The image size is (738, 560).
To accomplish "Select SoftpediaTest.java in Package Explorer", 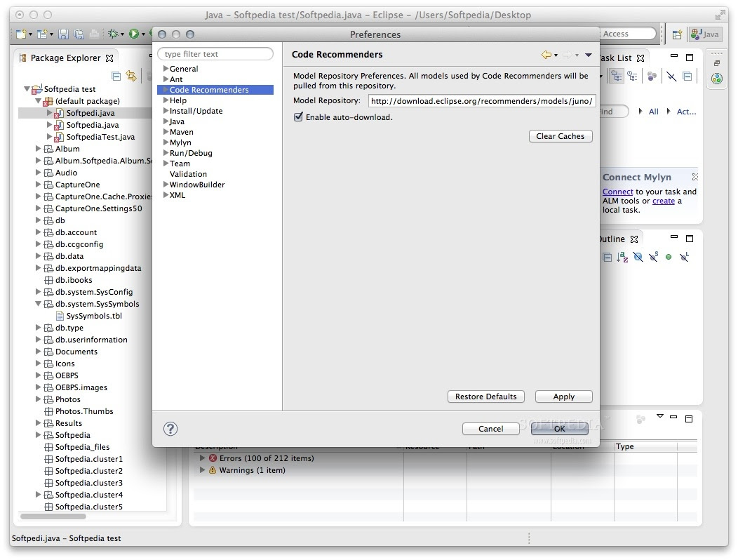I will (100, 137).
